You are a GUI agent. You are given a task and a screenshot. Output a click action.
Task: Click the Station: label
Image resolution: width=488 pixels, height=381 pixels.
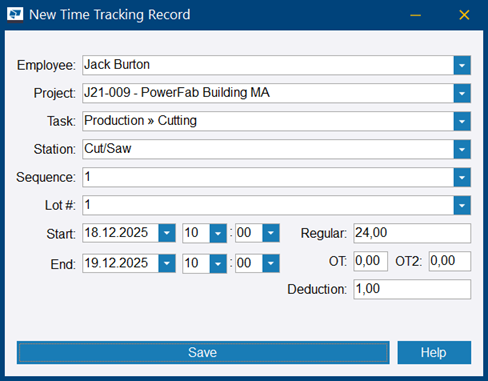click(x=55, y=149)
